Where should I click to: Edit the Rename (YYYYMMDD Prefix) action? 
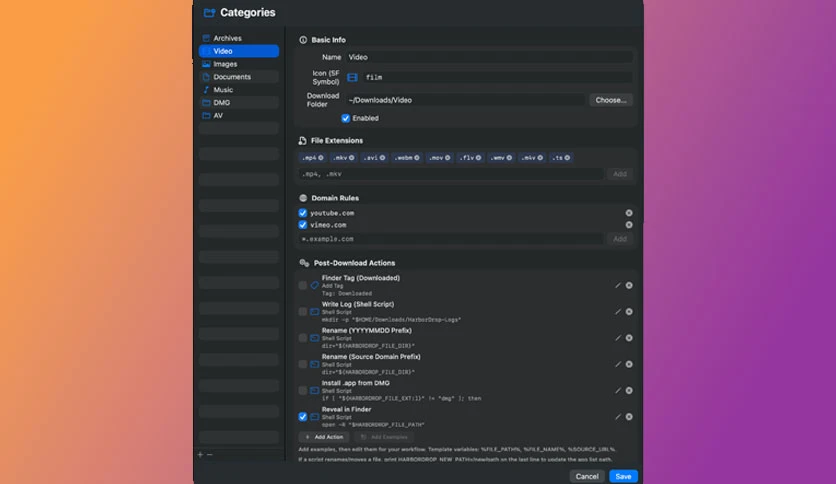click(618, 338)
